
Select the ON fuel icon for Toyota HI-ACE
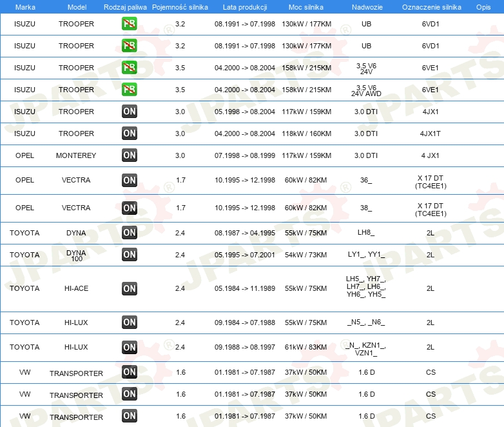click(x=130, y=288)
